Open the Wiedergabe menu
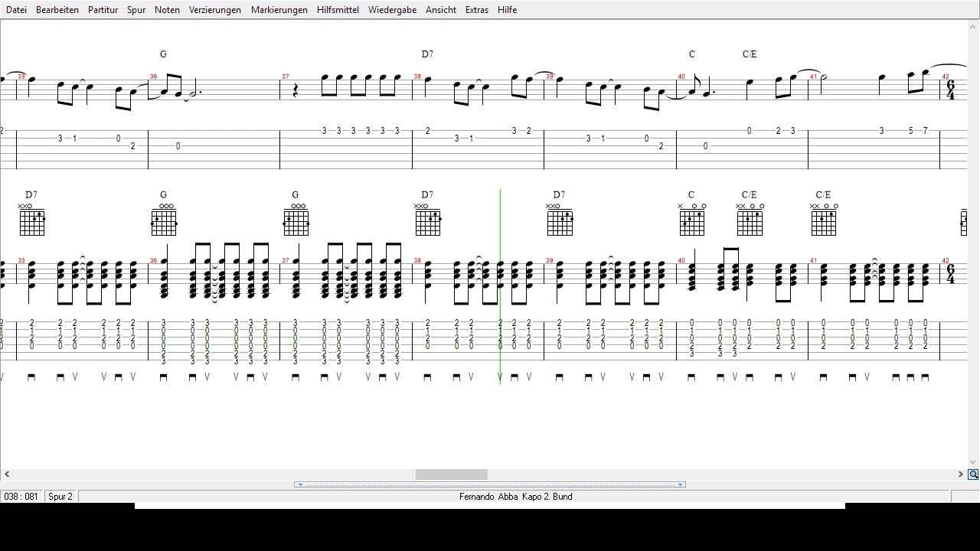This screenshot has height=551, width=980. tap(392, 10)
